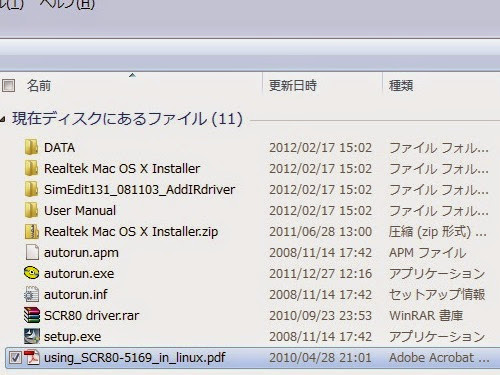Click the gear document icon of autorun.inf

(32, 294)
